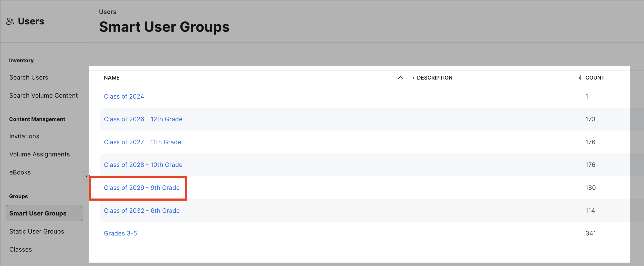644x266 pixels.
Task: Open Class of 2028 - 10th Grade group
Action: click(143, 165)
